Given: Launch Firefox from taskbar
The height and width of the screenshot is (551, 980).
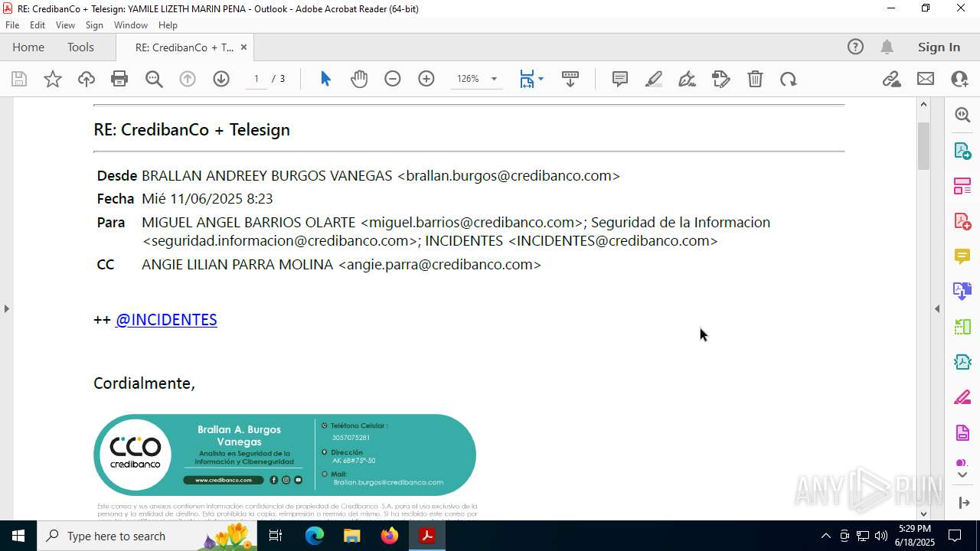Looking at the screenshot, I should [390, 536].
